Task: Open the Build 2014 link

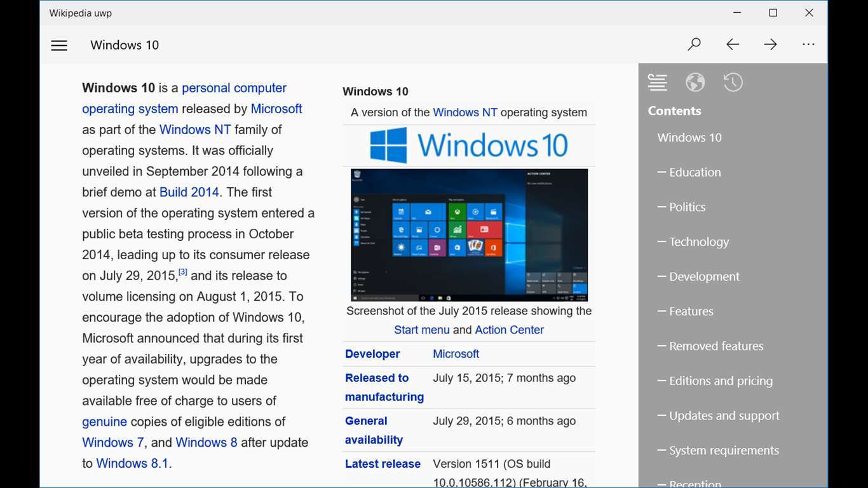Action: 189,193
